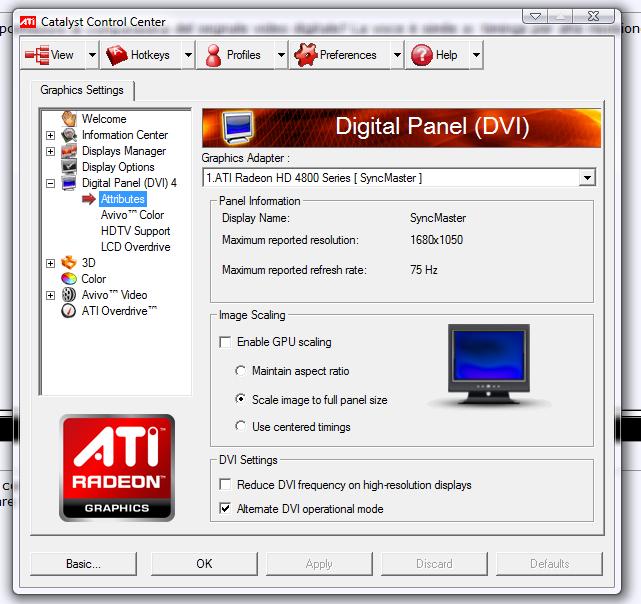
Task: Check Reduce DVI frequency on high-resolution displays
Action: tap(225, 485)
